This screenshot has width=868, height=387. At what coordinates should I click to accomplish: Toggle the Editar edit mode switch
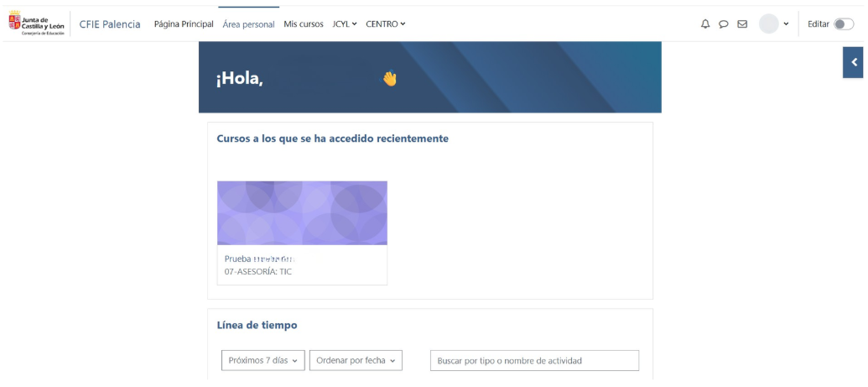(844, 24)
